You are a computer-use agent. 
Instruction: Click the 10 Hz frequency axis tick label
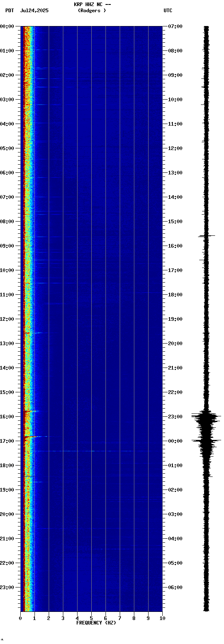tap(162, 618)
